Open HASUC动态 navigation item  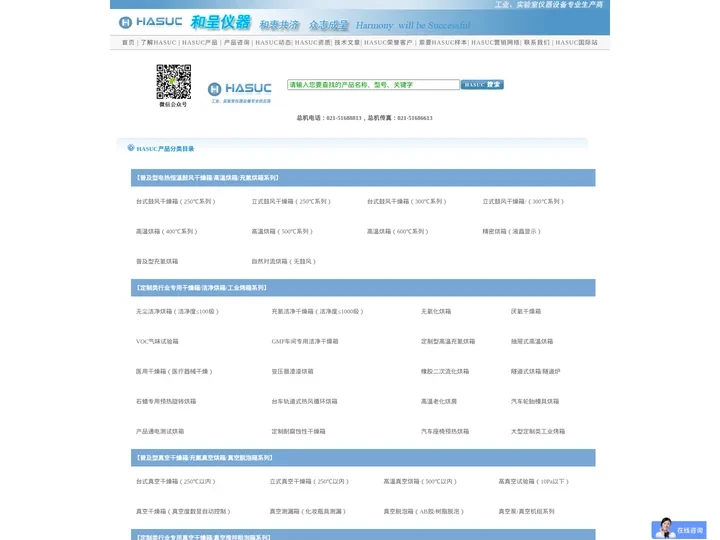pyautogui.click(x=273, y=42)
